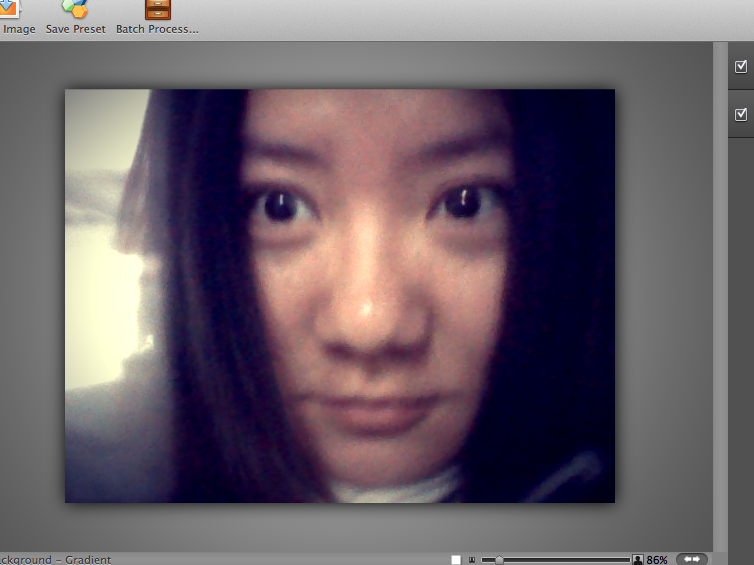Click the zoom slider handle
Viewport: 754px width, 565px height.
pos(499,560)
